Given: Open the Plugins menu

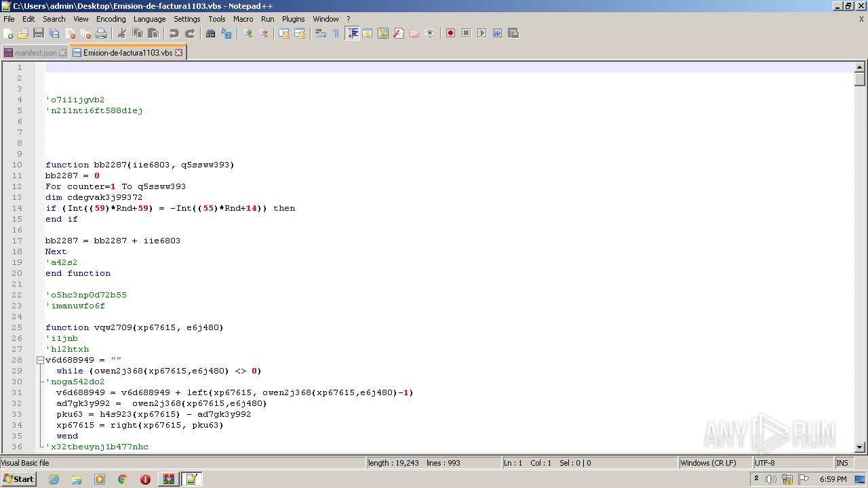Looking at the screenshot, I should (294, 19).
